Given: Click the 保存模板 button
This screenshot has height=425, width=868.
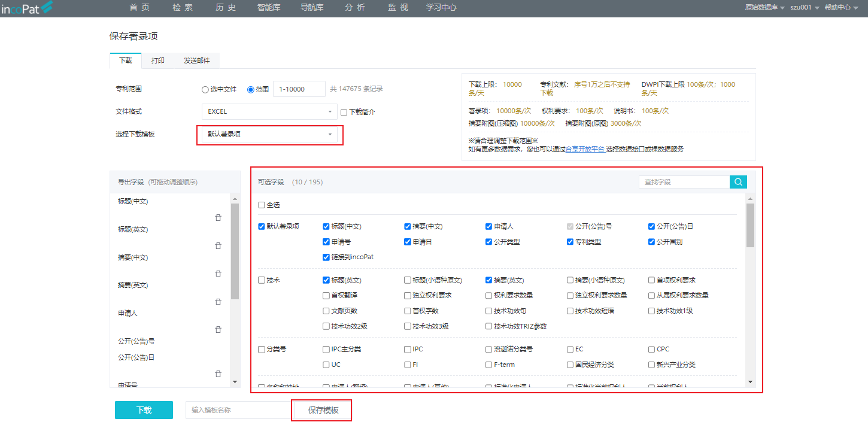Looking at the screenshot, I should coord(323,410).
